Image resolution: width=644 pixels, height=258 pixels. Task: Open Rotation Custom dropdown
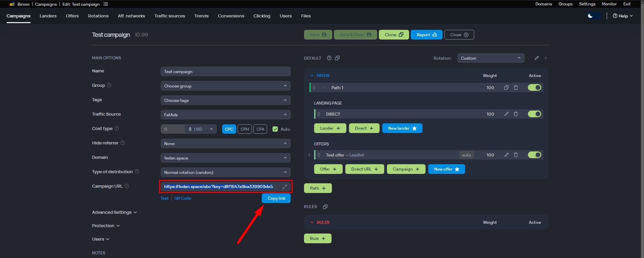coord(491,58)
